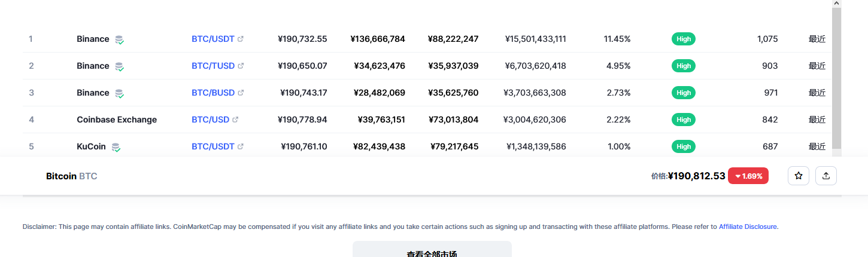Click external link icon beside BTC/TUSD
Image resolution: width=868 pixels, height=257 pixels.
241,66
